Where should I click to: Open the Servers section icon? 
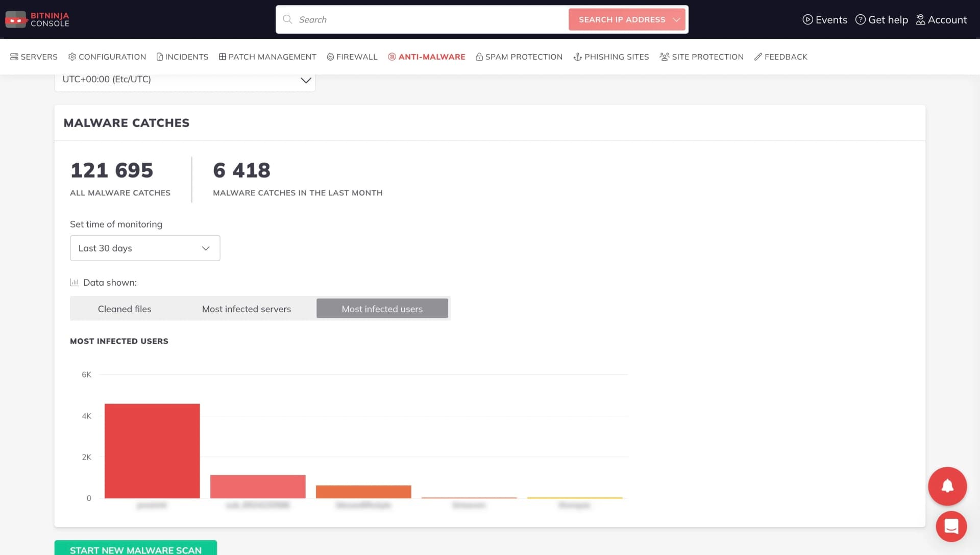[x=15, y=57]
